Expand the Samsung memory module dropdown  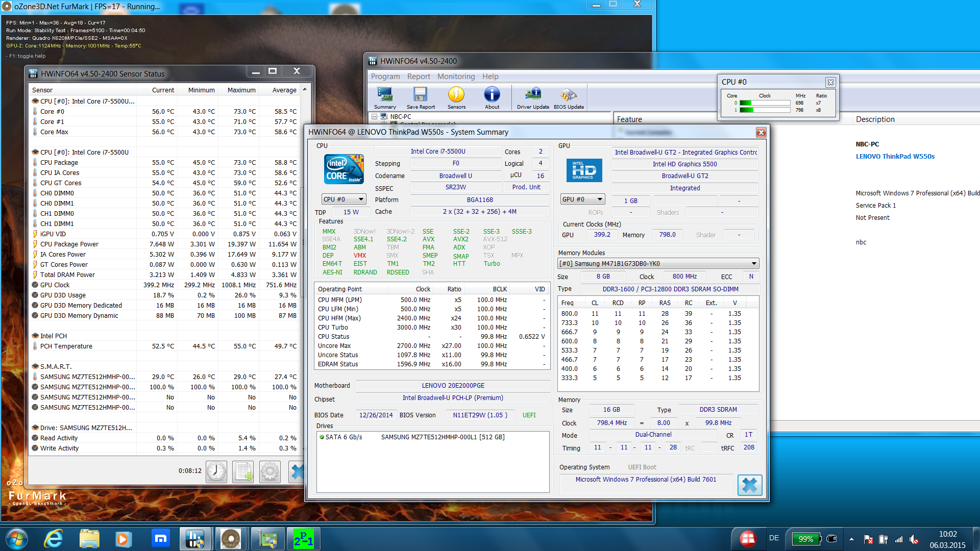click(658, 264)
